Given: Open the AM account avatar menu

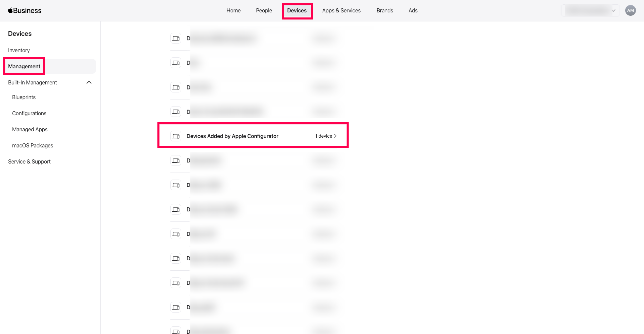Looking at the screenshot, I should 631,10.
